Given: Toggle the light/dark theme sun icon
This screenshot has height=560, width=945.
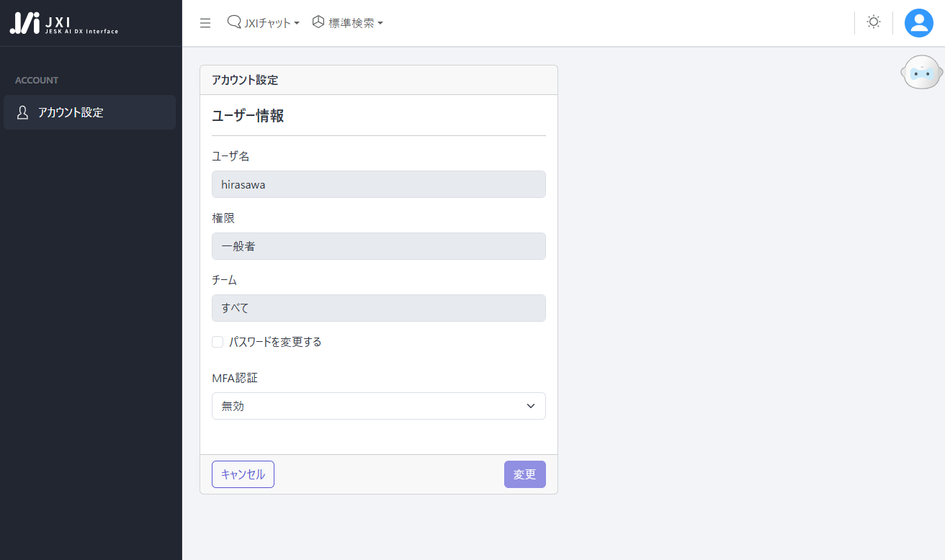Looking at the screenshot, I should point(873,22).
